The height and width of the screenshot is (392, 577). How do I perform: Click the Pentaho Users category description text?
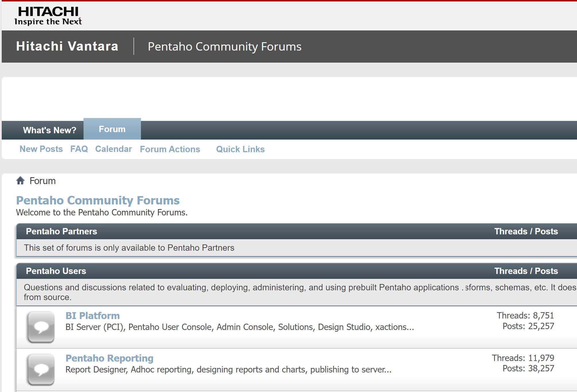click(300, 292)
